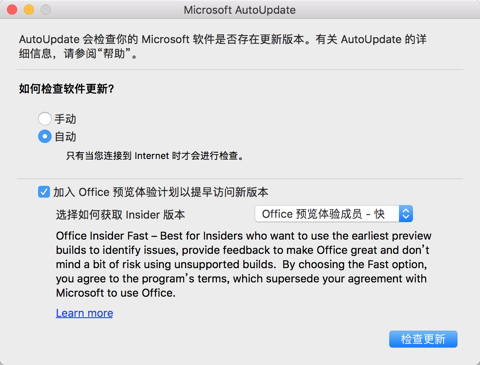Click the 选择如何获取 Insider 版本 label

coord(120,214)
